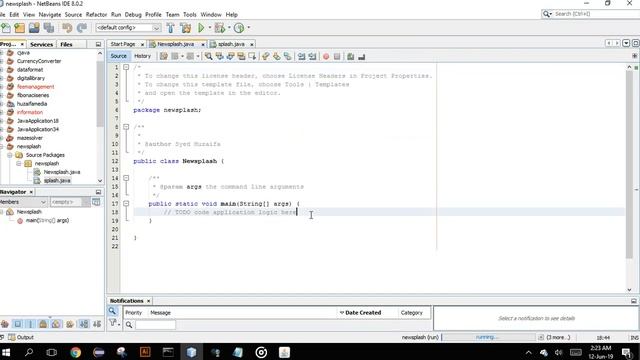
Task: Click the editor Last Edit icon
Action: pos(164,56)
